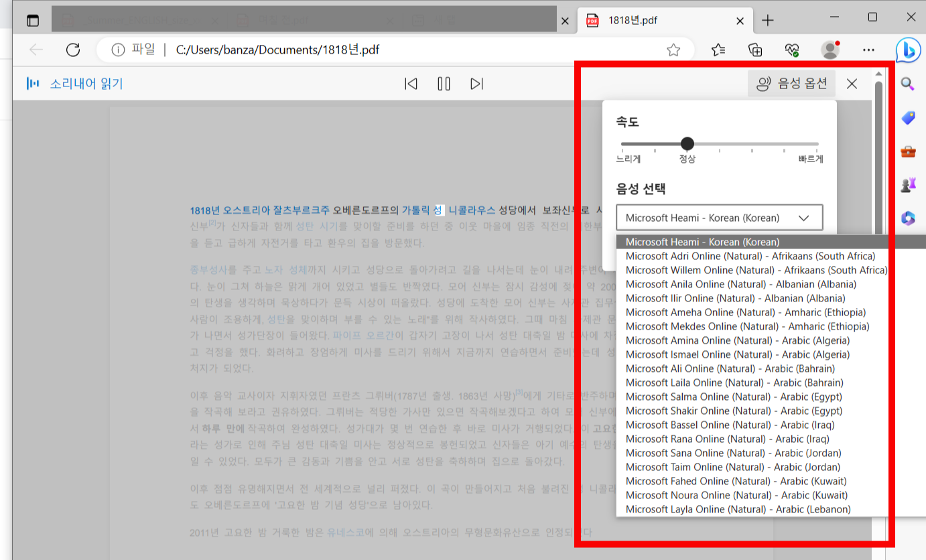Select Microsoft Amina Online Arabic (Algeria)
Image resolution: width=926 pixels, height=560 pixels.
(771, 340)
